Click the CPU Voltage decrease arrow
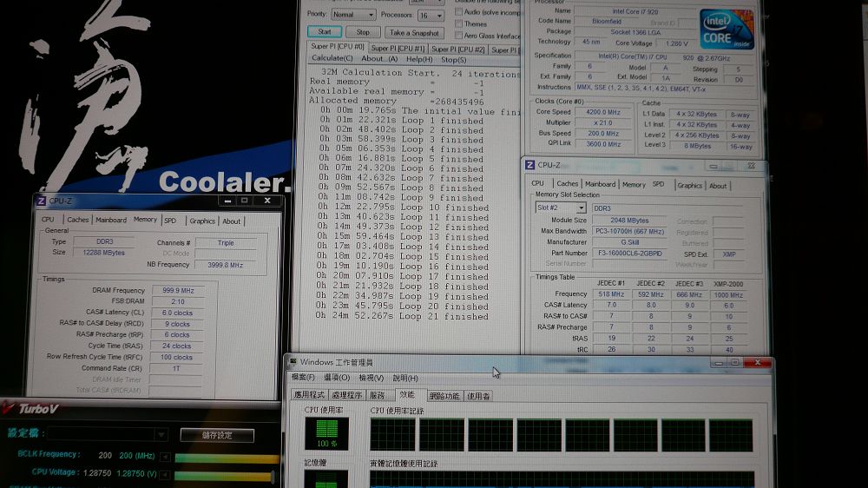Screen dimensions: 868x488 (x=165, y=475)
